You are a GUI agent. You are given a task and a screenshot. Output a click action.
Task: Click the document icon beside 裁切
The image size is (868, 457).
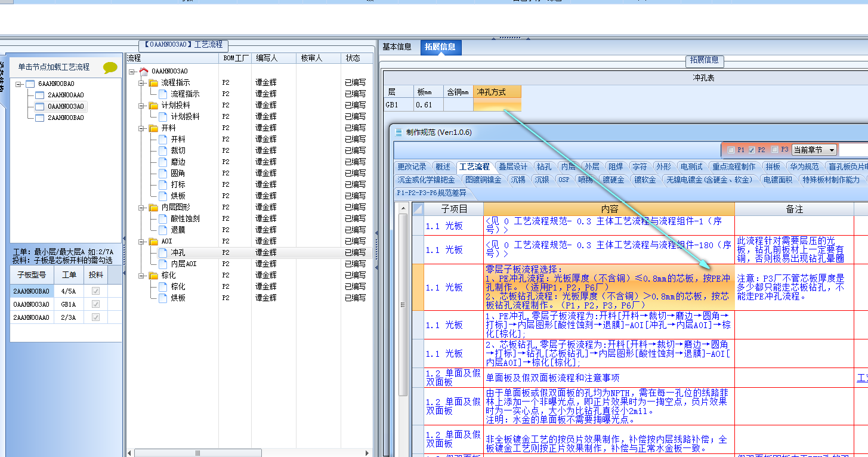point(163,150)
